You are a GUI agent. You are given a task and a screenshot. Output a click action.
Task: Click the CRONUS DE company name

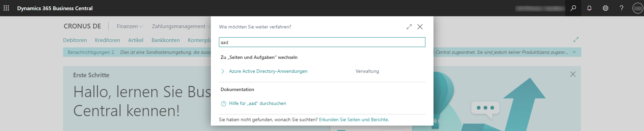pyautogui.click(x=82, y=26)
